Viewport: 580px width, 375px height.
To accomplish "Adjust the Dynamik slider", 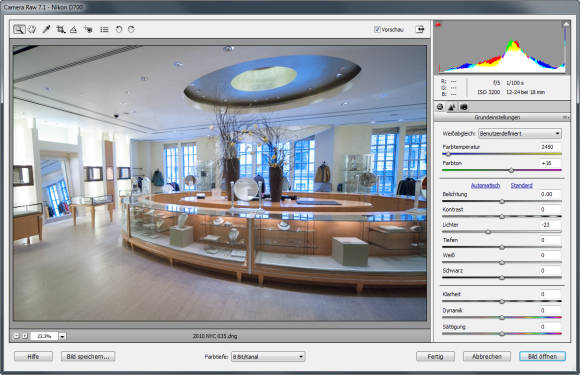I will coord(502,317).
